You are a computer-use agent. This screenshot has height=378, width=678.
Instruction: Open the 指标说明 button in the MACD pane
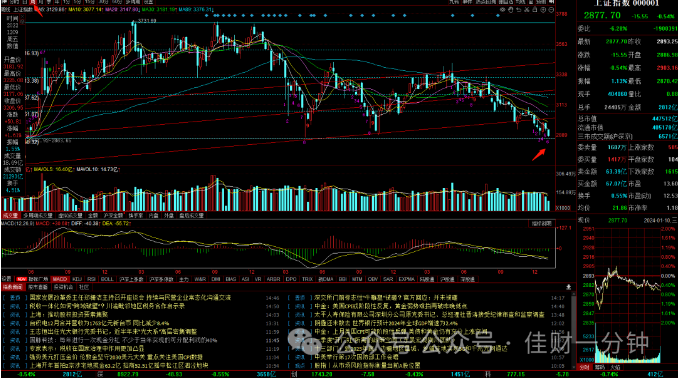coord(541,224)
